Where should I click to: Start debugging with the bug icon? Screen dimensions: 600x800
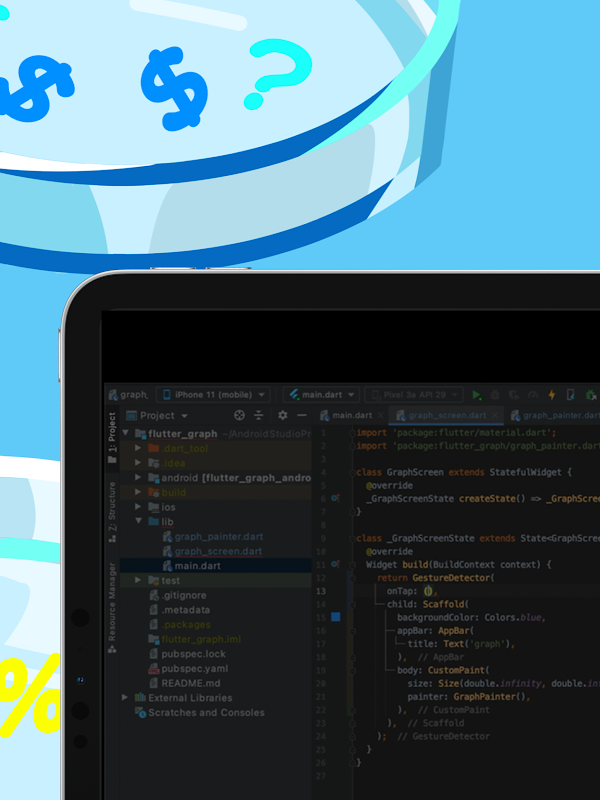pyautogui.click(x=495, y=394)
